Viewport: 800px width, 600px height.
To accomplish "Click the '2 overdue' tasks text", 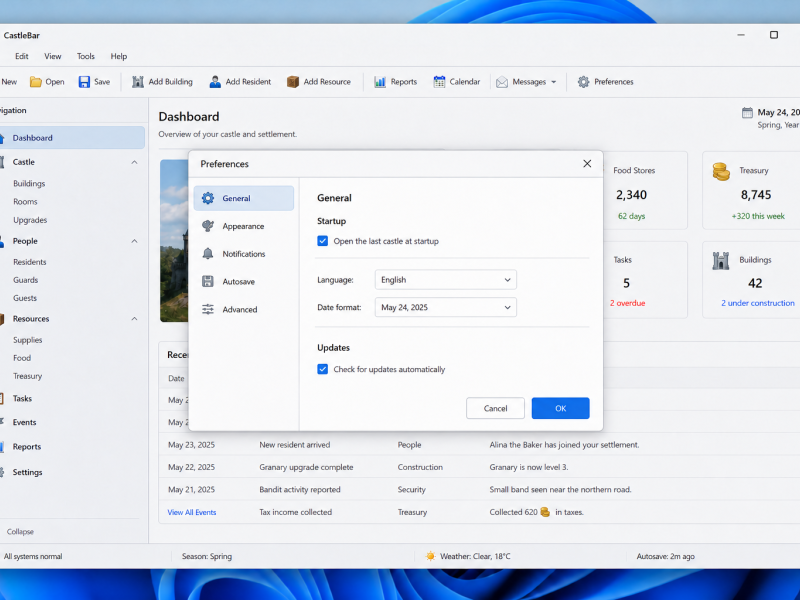I will coord(628,303).
